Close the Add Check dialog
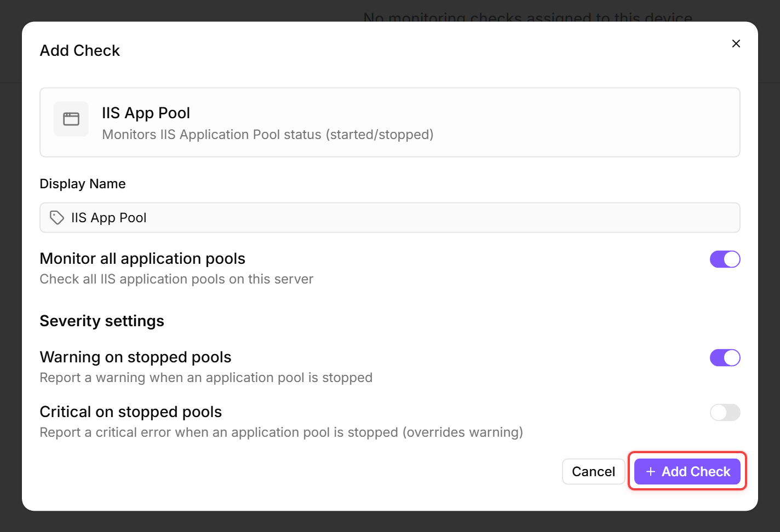The image size is (780, 532). tap(736, 44)
